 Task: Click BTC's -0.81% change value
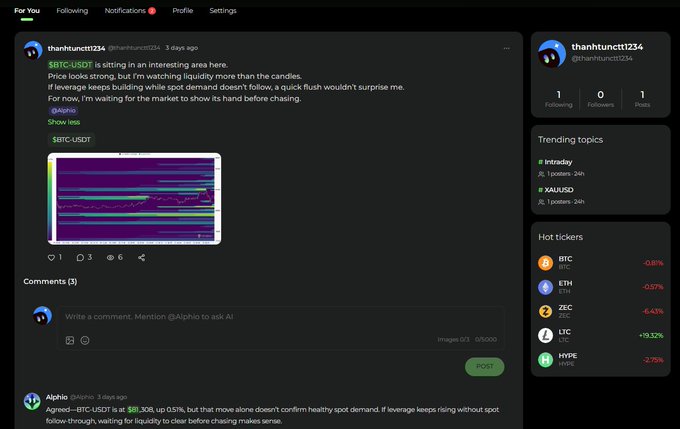click(653, 263)
